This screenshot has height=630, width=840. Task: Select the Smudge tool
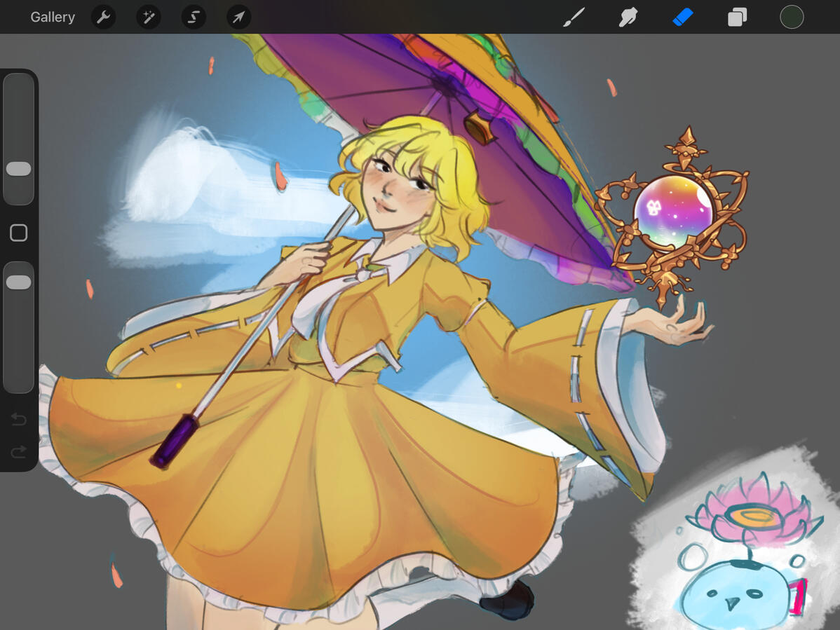click(628, 17)
